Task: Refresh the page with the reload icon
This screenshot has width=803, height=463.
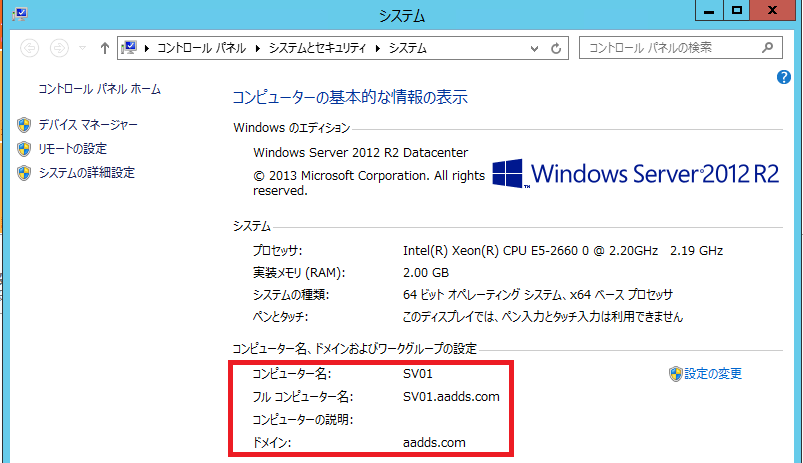Action: click(556, 49)
